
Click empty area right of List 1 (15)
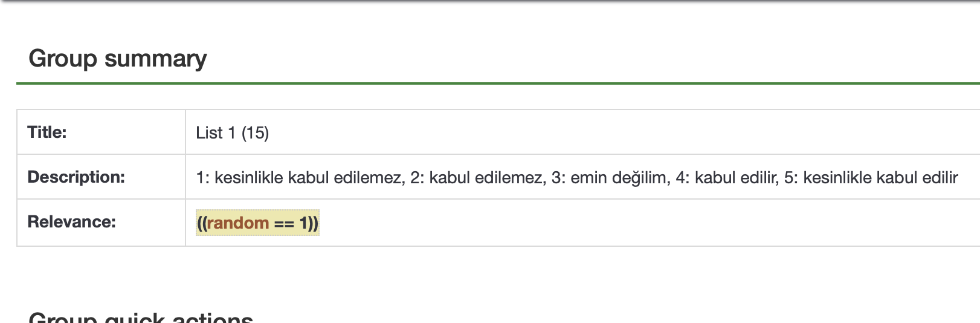pos(604,133)
